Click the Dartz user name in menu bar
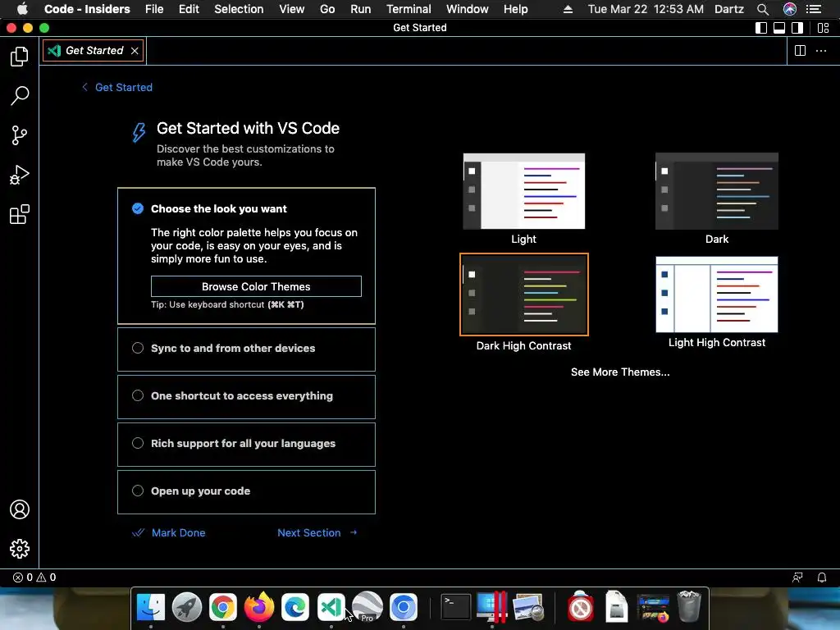The width and height of the screenshot is (840, 630). pos(728,9)
